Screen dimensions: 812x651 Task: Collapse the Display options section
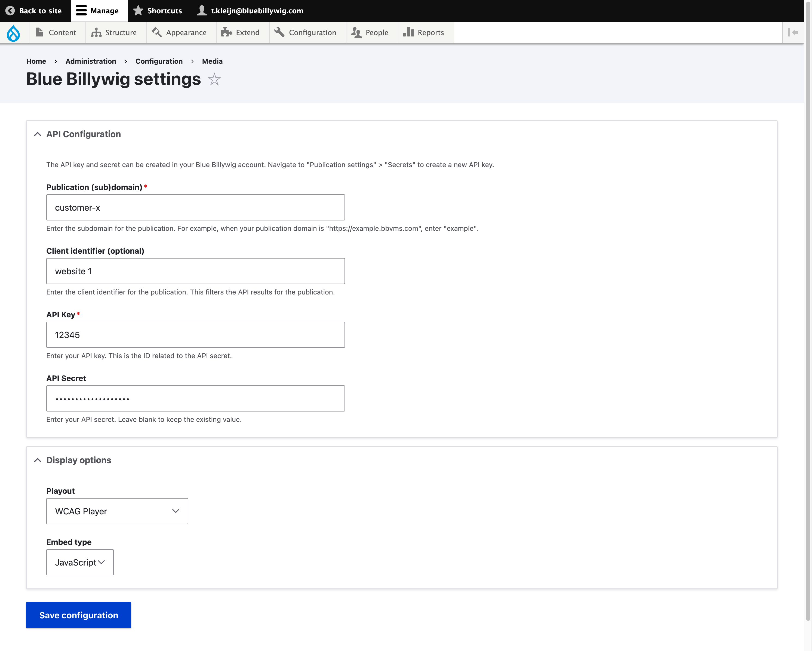point(38,460)
